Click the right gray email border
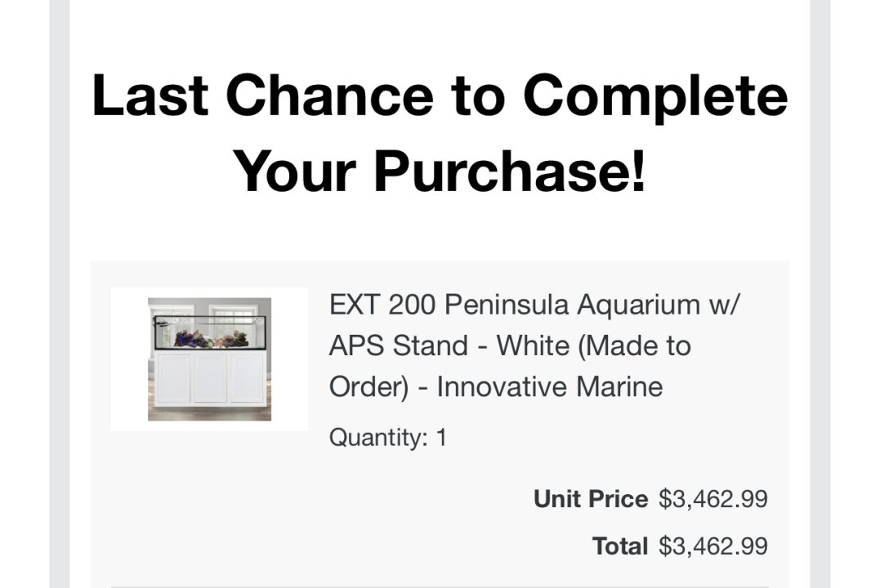Viewport: 880px width, 588px height. coord(820,294)
